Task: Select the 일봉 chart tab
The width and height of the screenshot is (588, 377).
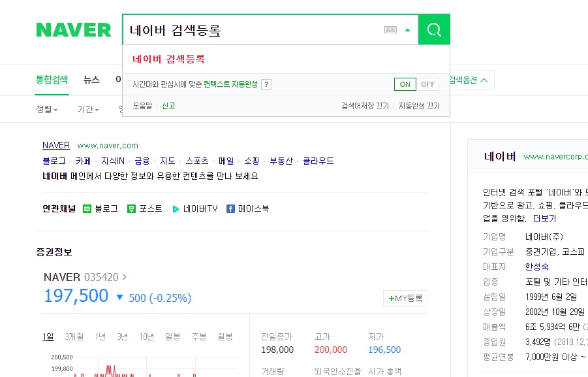Action: pos(173,336)
